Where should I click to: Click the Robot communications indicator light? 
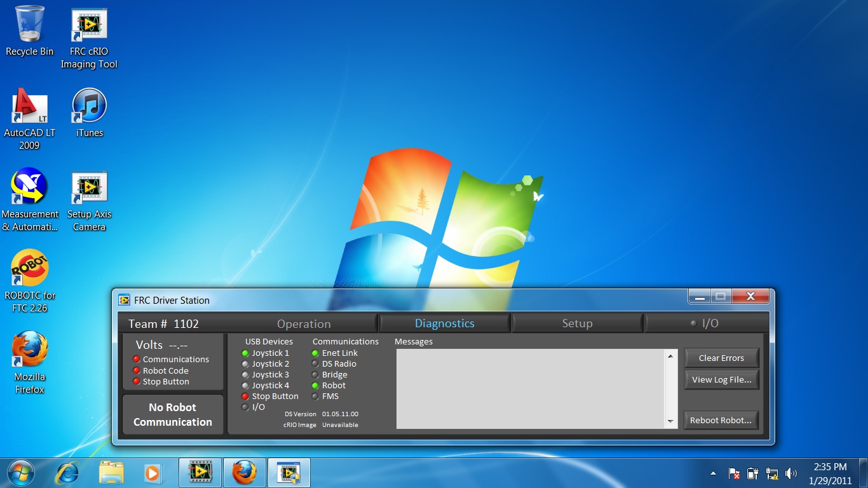[315, 386]
